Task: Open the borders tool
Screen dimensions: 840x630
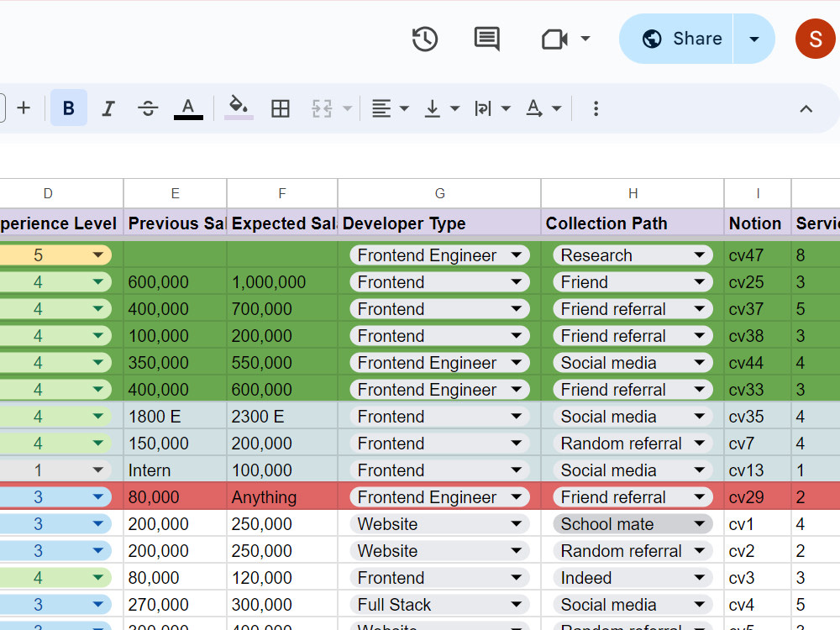Action: 281,108
